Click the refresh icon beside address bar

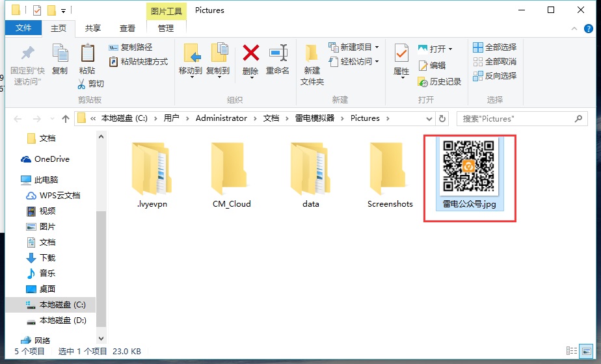443,118
